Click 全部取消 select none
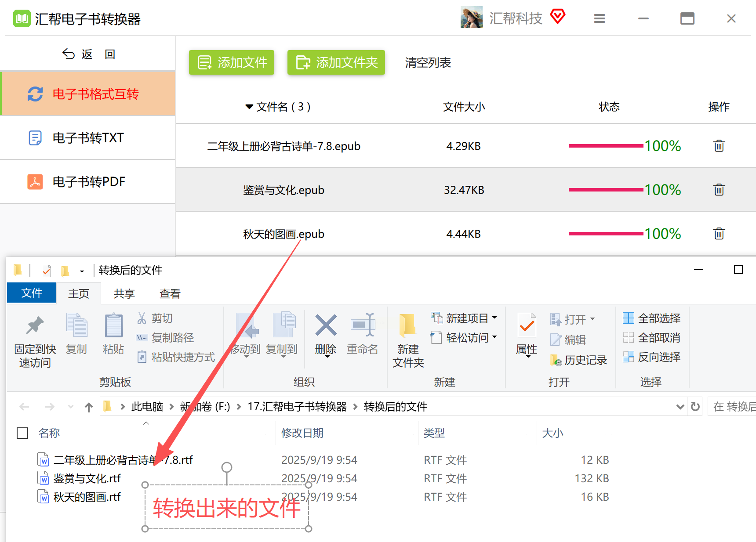 coord(652,337)
